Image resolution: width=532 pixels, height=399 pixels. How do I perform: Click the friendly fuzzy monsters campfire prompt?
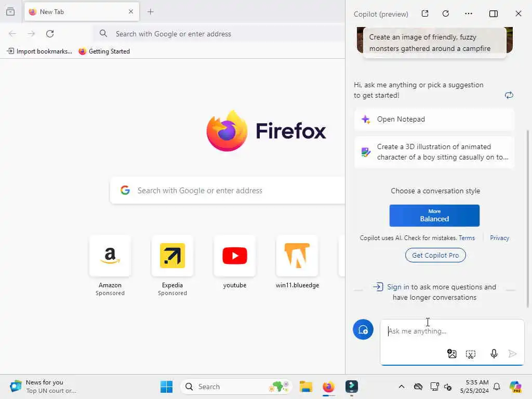pyautogui.click(x=435, y=43)
